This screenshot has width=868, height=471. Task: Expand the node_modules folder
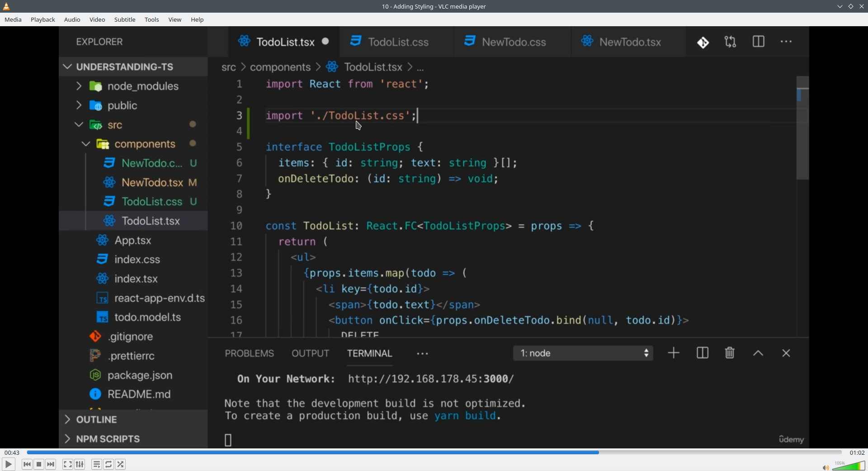pyautogui.click(x=133, y=86)
